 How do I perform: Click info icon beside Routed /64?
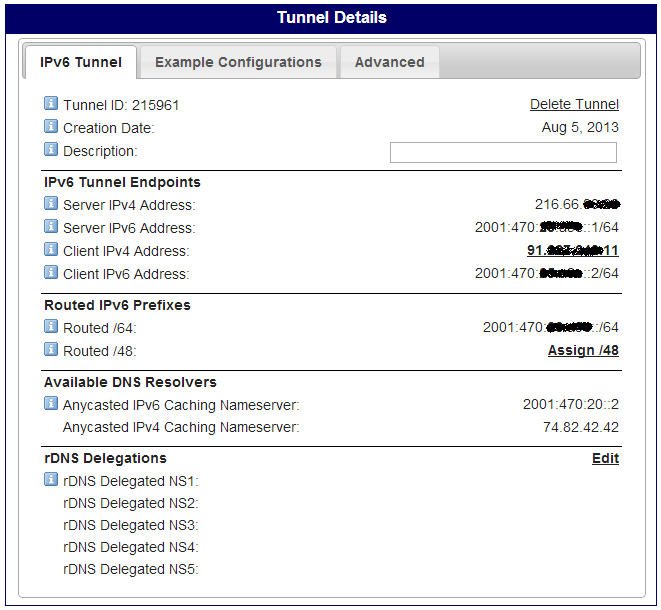click(x=51, y=327)
